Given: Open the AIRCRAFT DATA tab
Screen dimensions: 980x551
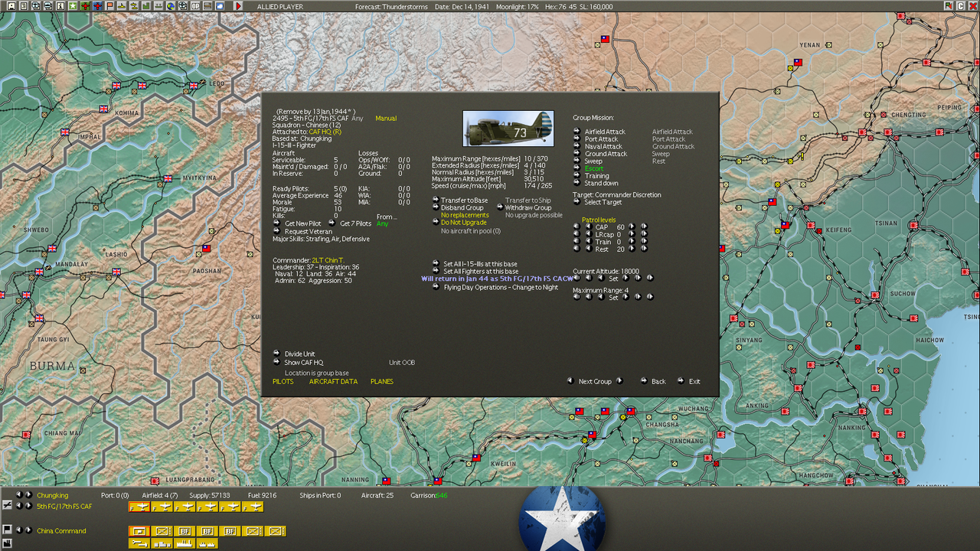Looking at the screenshot, I should pos(333,381).
